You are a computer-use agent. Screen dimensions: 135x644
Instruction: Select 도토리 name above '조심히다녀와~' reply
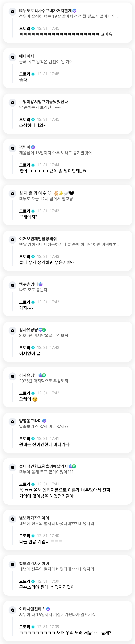coord(24,119)
